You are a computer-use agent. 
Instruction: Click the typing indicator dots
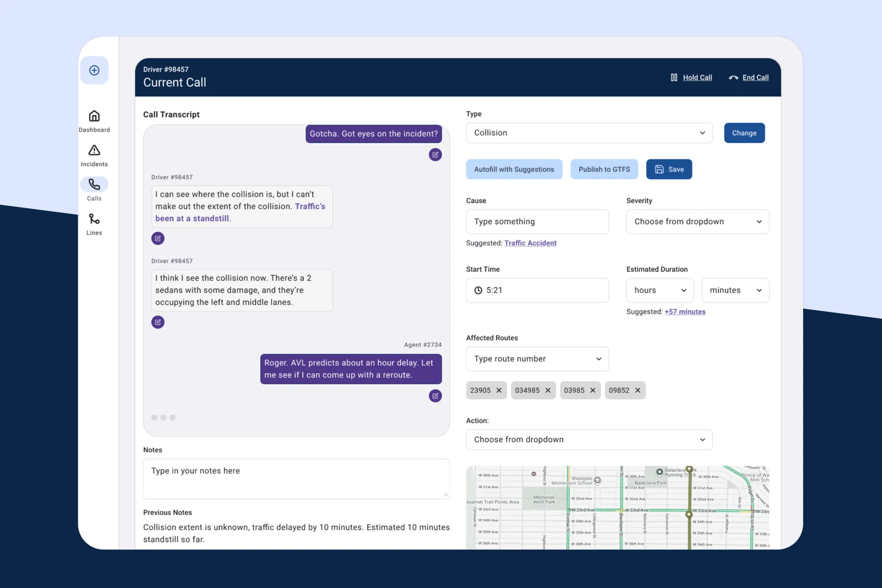163,417
